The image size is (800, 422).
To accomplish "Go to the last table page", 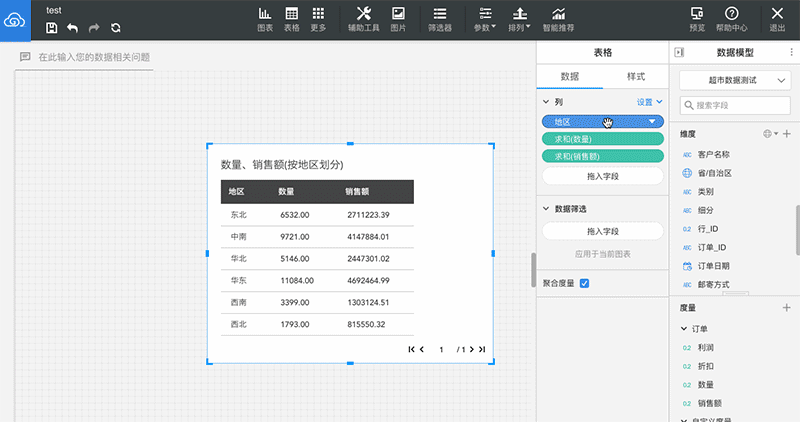I will pos(482,350).
